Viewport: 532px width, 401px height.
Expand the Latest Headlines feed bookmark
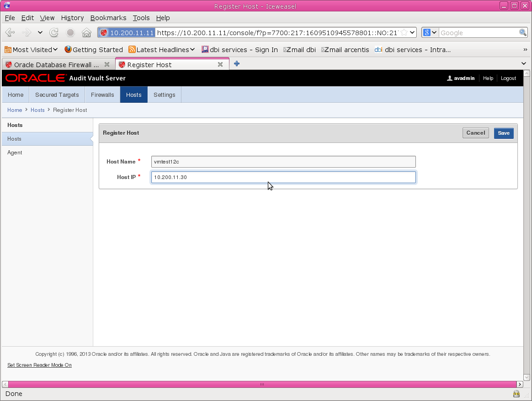point(161,49)
